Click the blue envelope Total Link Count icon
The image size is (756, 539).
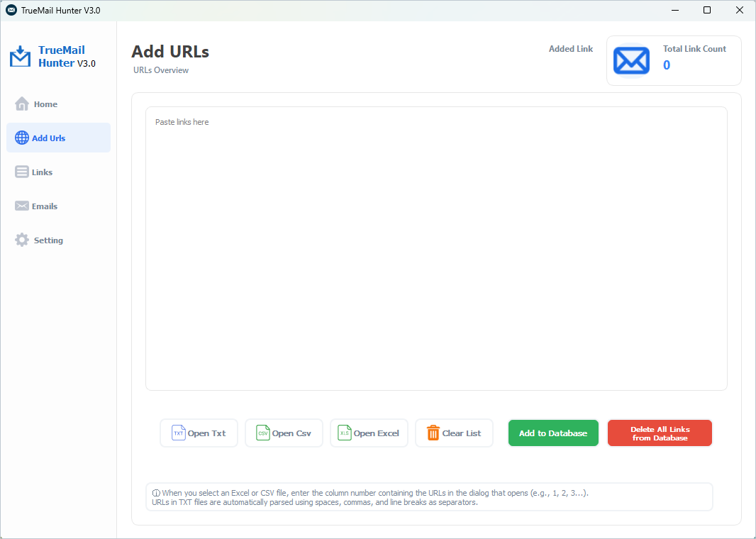(x=631, y=61)
